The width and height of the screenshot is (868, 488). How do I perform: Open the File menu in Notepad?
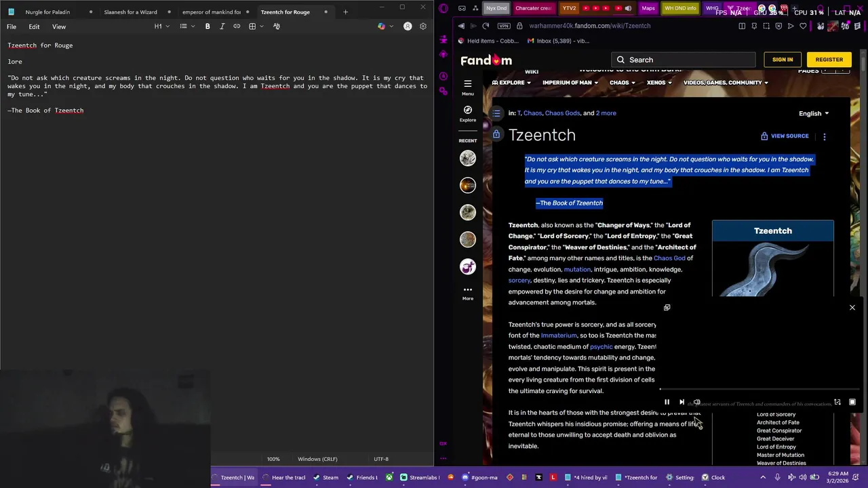coord(12,26)
